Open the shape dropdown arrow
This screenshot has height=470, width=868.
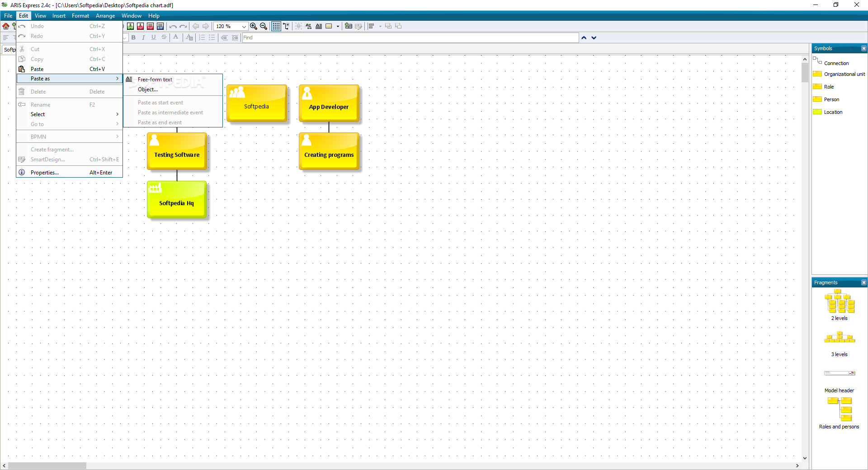(338, 26)
